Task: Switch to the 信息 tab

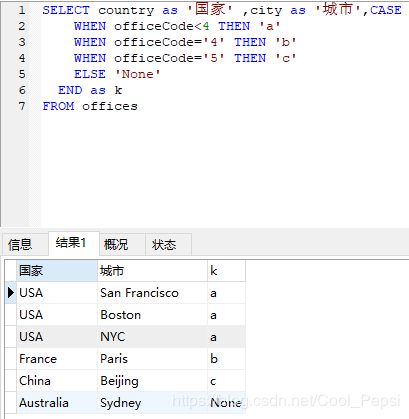Action: click(25, 244)
